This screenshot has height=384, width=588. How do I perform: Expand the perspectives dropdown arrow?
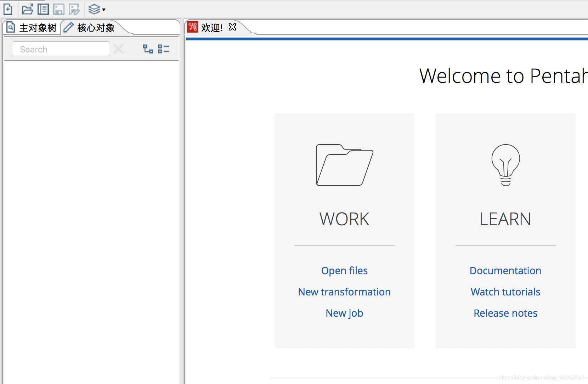[x=104, y=10]
